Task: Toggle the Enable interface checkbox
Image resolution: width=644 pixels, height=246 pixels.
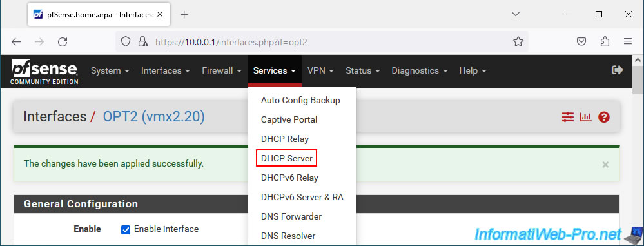Action: [126, 230]
